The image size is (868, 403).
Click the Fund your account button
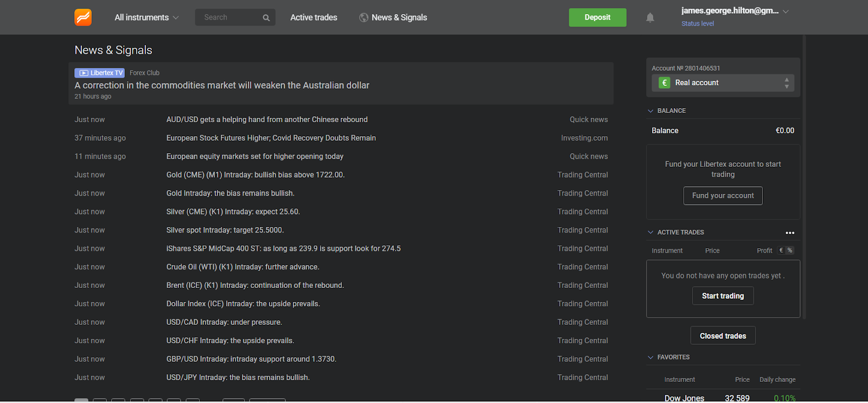[x=723, y=196]
